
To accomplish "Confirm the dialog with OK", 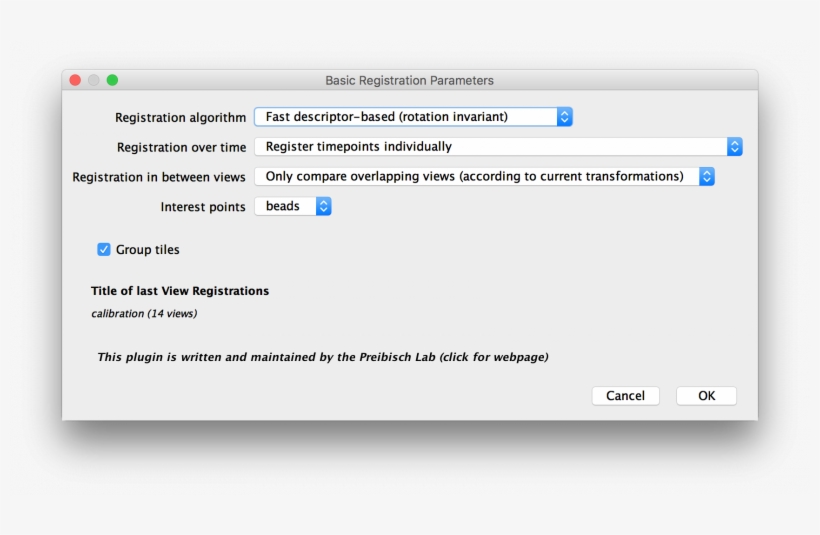I will pyautogui.click(x=706, y=396).
